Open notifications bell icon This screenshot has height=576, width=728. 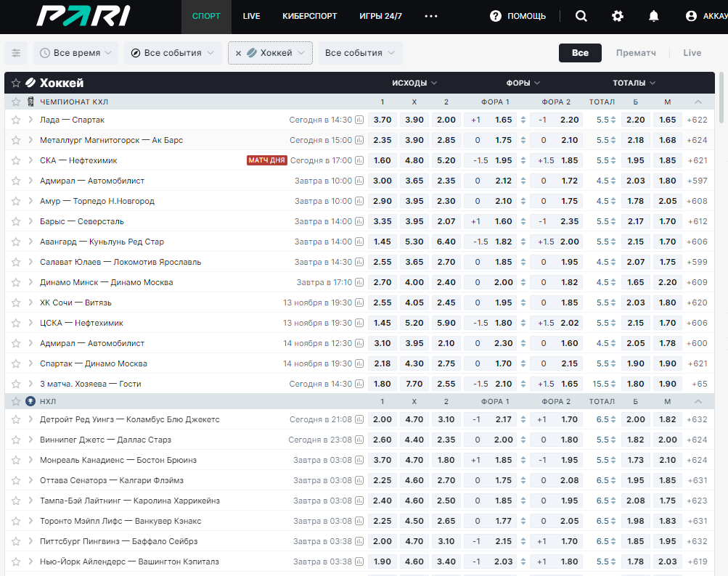653,16
